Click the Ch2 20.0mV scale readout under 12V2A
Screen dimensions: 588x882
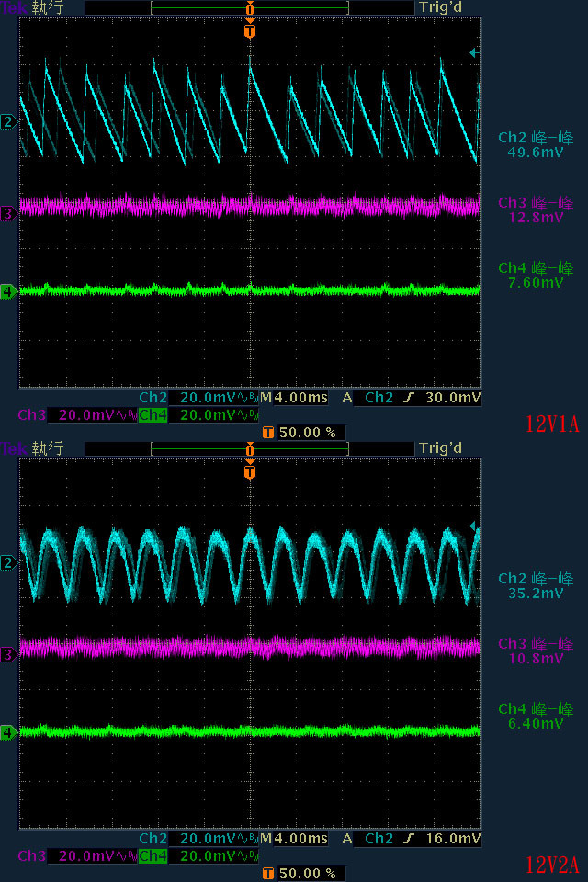tap(198, 839)
